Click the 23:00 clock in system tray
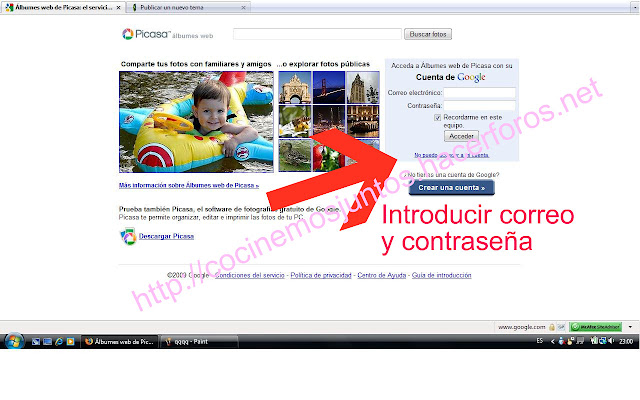640x400 pixels. [626, 341]
